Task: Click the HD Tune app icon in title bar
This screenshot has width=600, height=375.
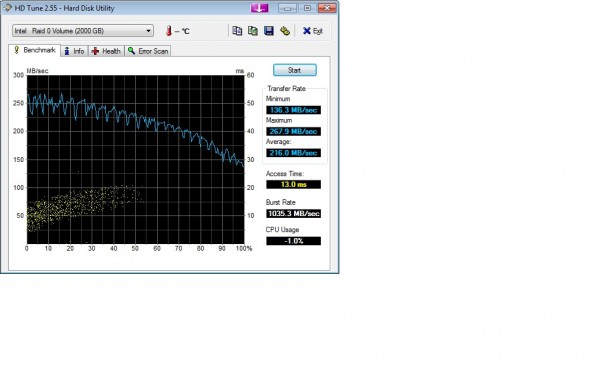Action: coord(8,8)
